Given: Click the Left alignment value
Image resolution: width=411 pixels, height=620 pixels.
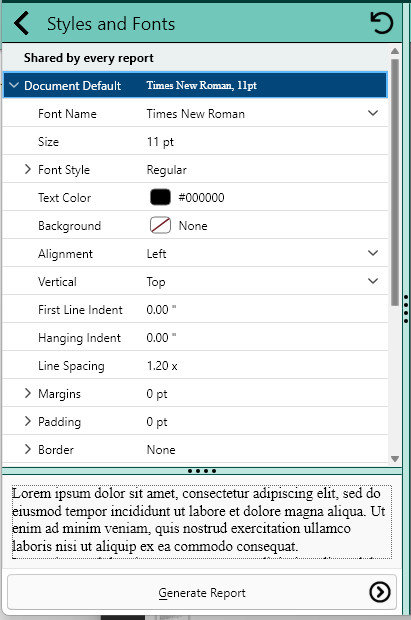Looking at the screenshot, I should click(x=156, y=253).
